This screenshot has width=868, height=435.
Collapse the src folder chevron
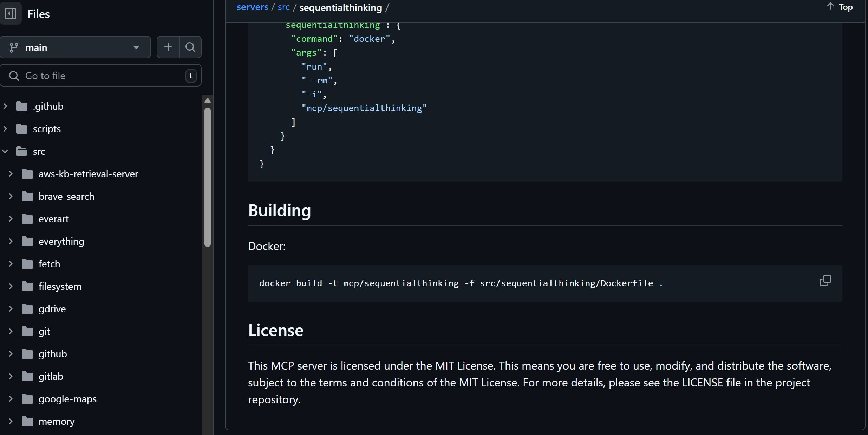point(5,151)
